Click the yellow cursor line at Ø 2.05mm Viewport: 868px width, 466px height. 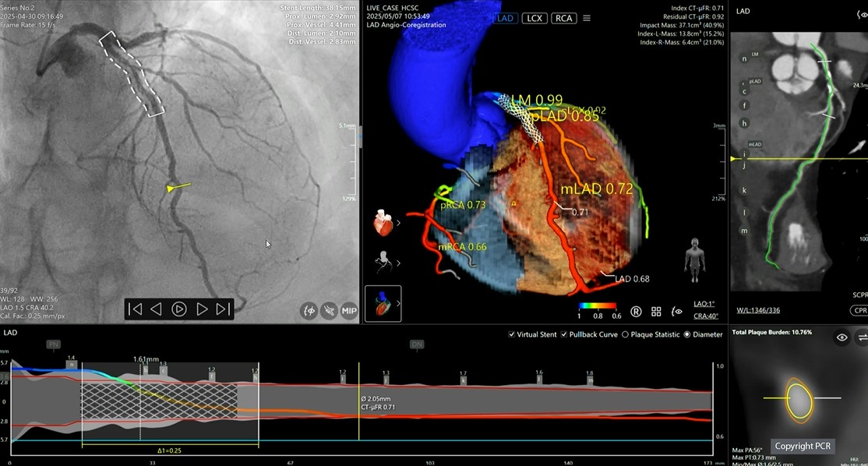(x=358, y=402)
